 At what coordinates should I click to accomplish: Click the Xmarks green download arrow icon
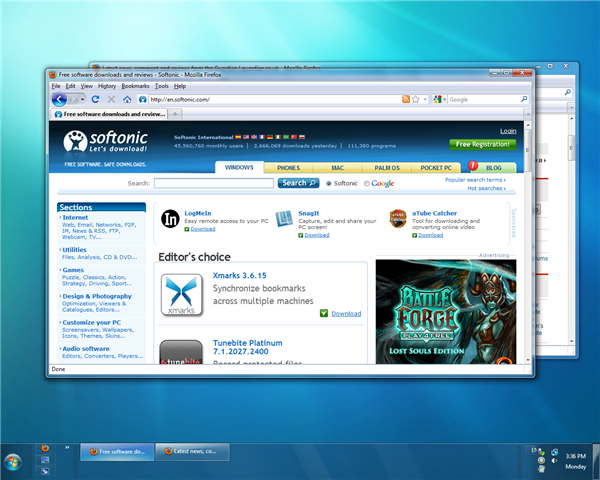tap(324, 313)
